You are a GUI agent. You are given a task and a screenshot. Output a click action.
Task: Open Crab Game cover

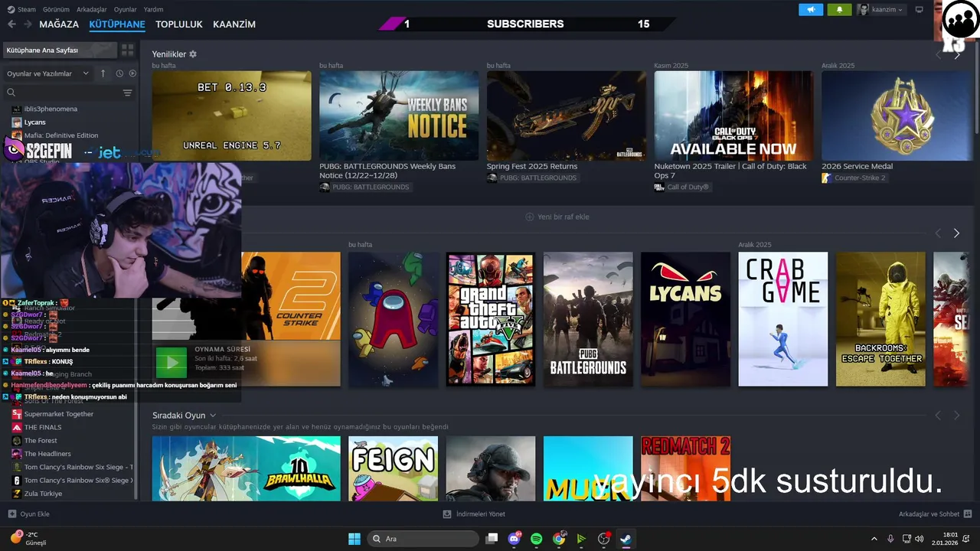tap(783, 319)
